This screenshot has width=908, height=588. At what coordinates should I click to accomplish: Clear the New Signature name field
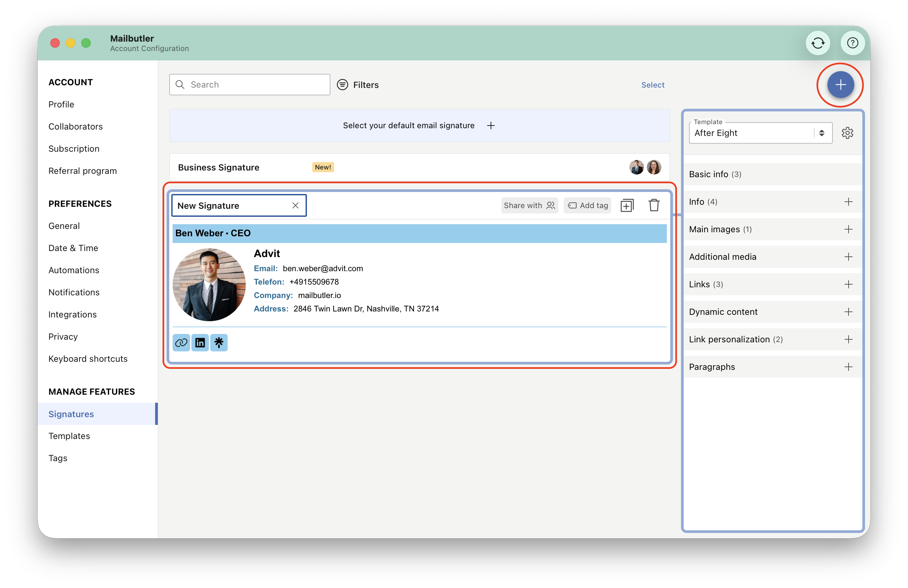[295, 205]
